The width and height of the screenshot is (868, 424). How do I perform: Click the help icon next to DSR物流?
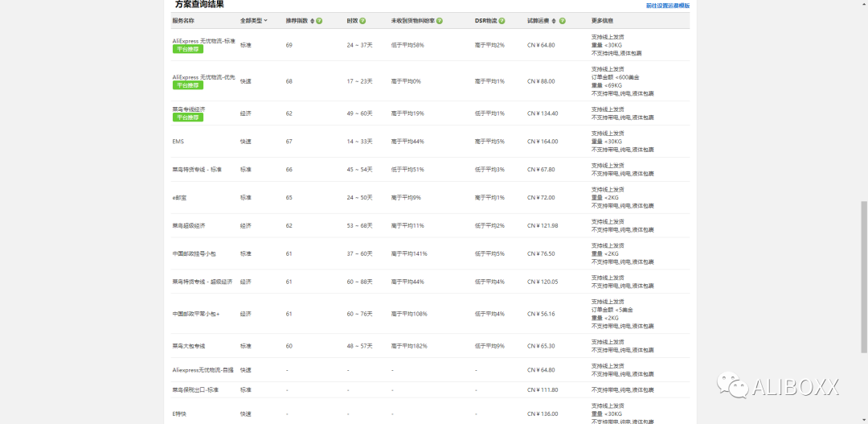(502, 20)
